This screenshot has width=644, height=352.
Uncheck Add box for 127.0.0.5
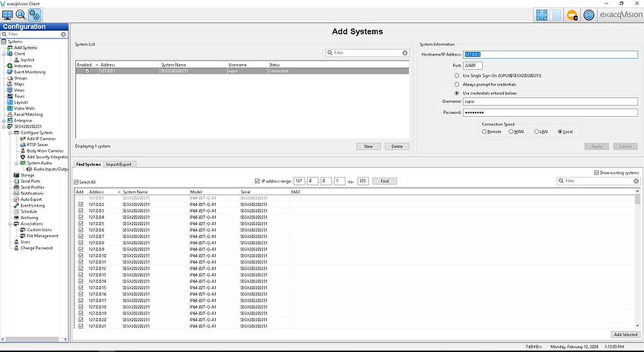80,223
